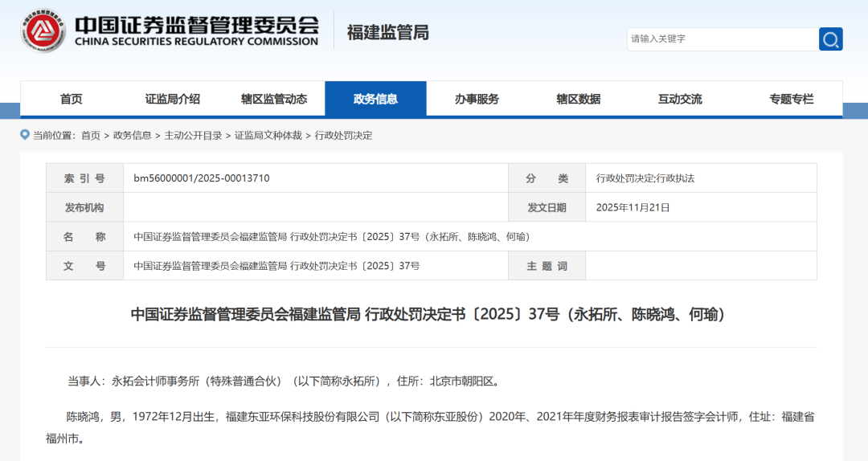Click the paragraph starting 陈晓鸿，男
This screenshot has height=461, width=868.
point(430,428)
